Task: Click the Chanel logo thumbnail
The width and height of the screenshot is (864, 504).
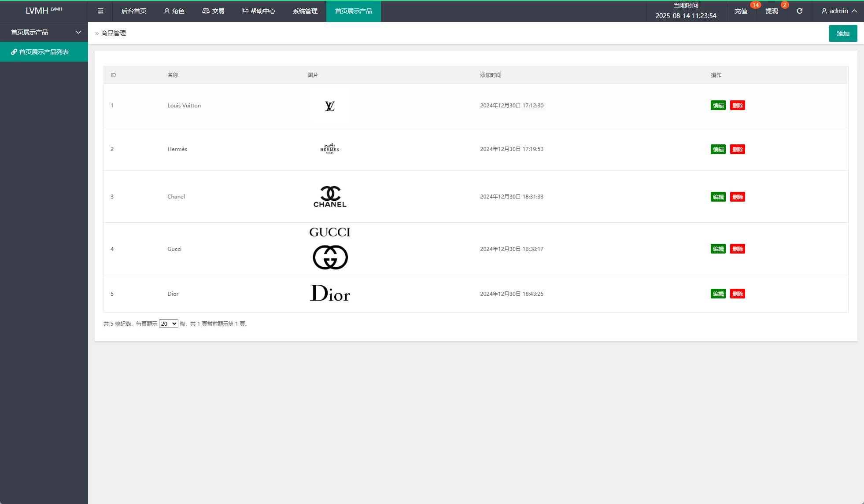Action: [330, 196]
